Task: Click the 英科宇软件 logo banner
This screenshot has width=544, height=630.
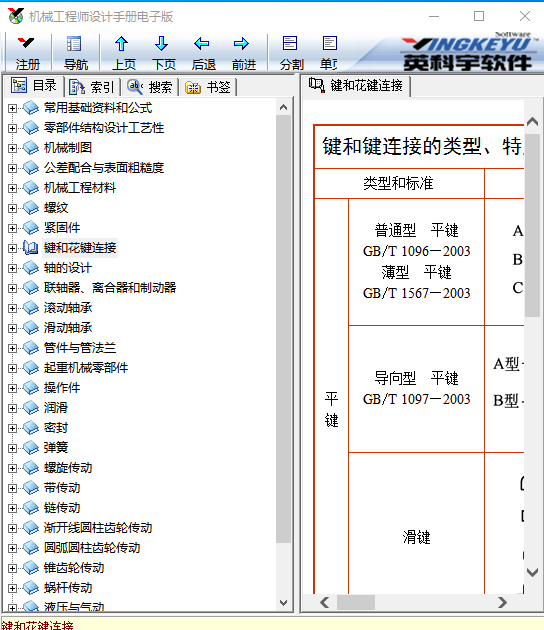Action: tap(466, 53)
